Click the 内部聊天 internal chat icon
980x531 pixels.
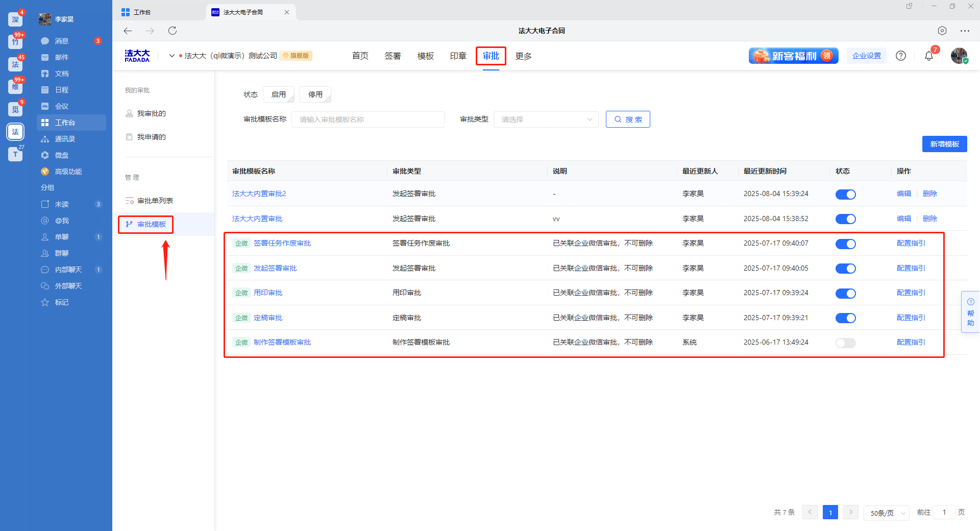point(45,270)
